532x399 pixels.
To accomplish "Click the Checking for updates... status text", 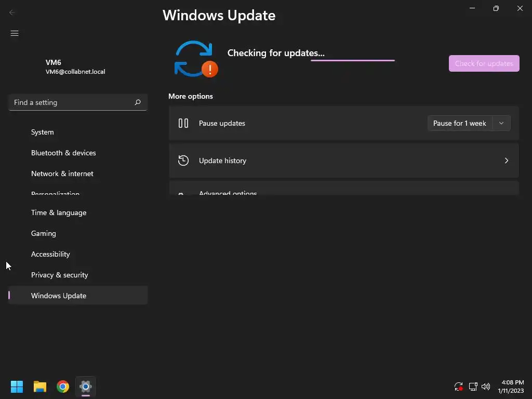I will pyautogui.click(x=276, y=53).
